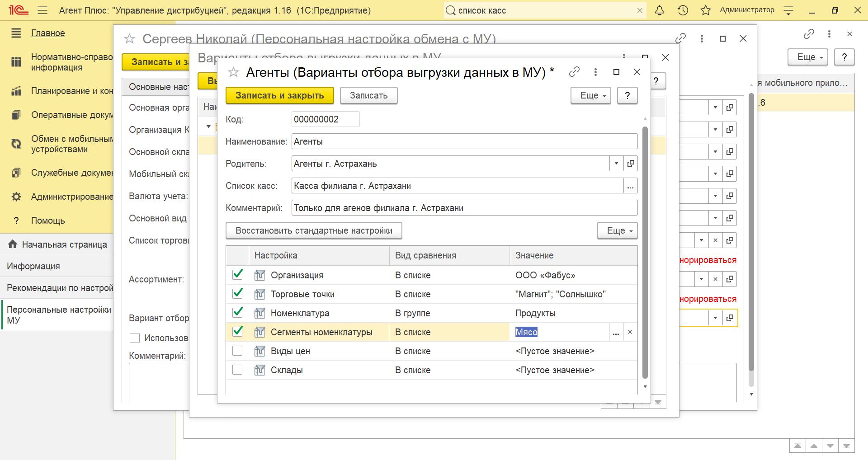The image size is (868, 460).
Task: Open the Родитель field value in new form
Action: [x=631, y=164]
